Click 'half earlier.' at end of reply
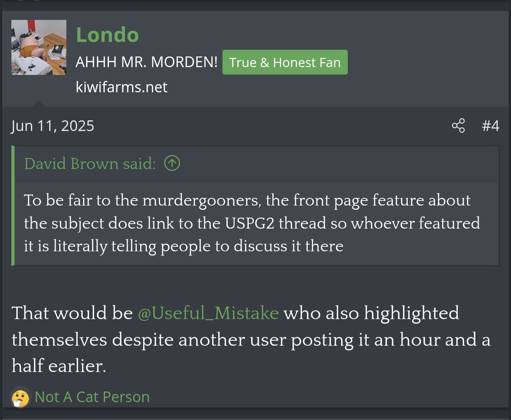The height and width of the screenshot is (420, 511). (59, 366)
